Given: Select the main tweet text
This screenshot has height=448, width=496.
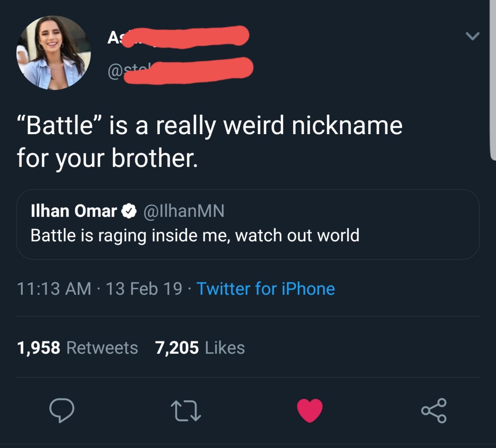Looking at the screenshot, I should (210, 142).
